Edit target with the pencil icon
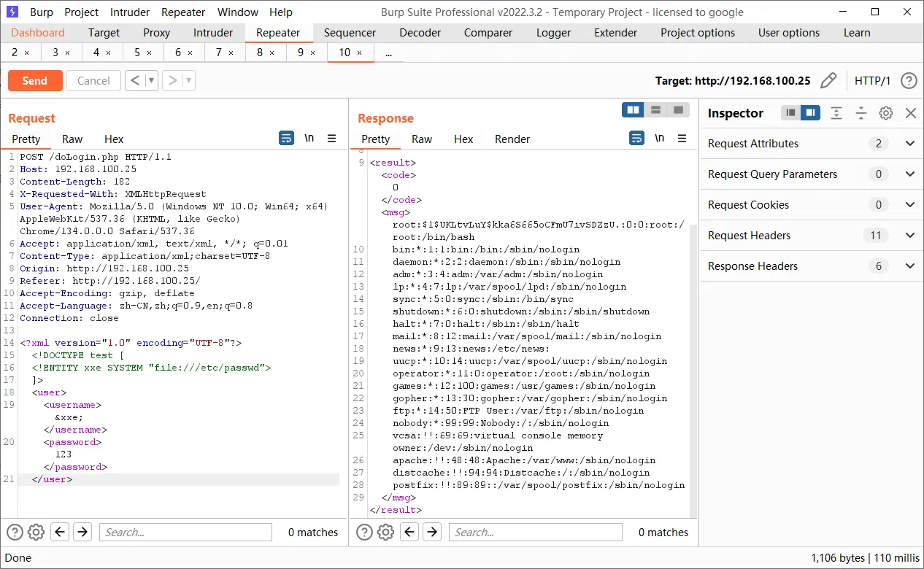This screenshot has width=924, height=569. [x=828, y=81]
